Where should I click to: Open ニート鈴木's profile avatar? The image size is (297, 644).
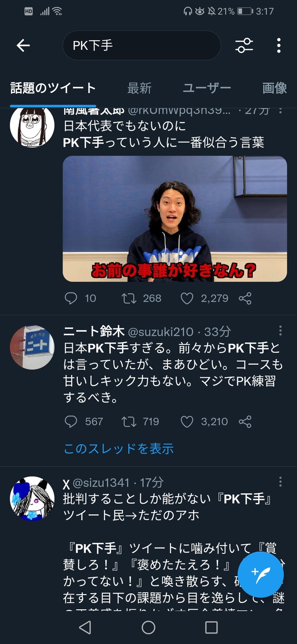click(x=32, y=348)
